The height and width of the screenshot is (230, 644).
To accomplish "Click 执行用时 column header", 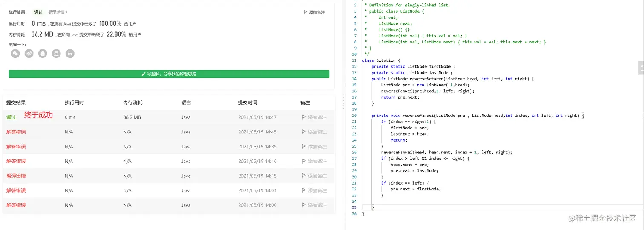I will click(x=74, y=102).
